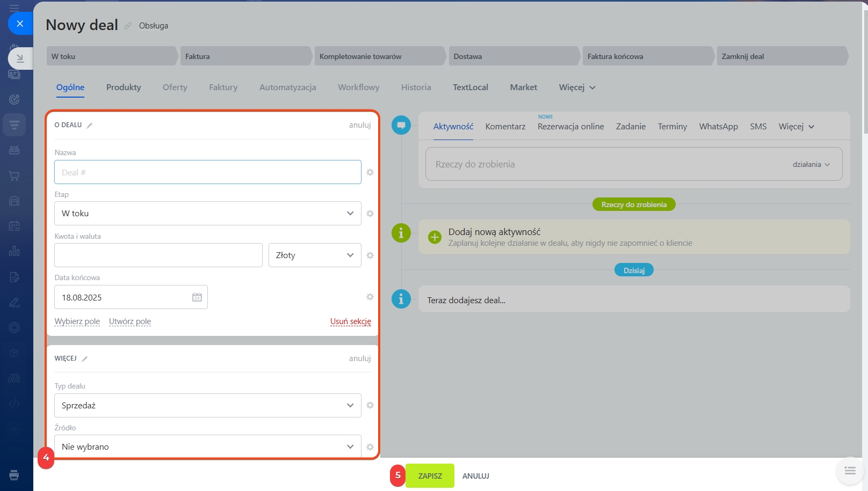868x491 pixels.
Task: Edit the O DEALU section title pencil
Action: (90, 125)
